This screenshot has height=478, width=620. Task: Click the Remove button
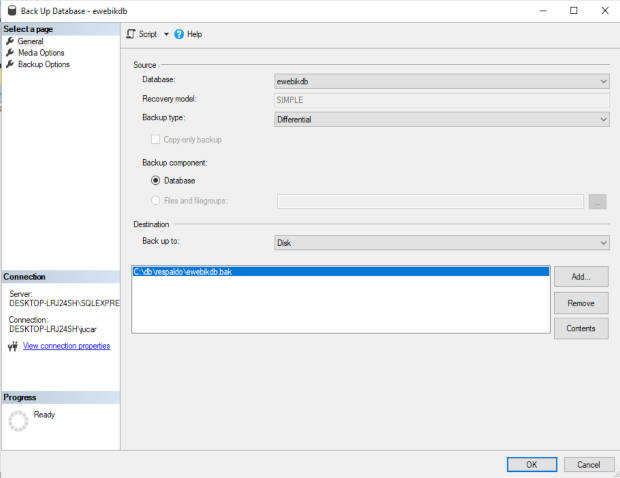pos(581,303)
